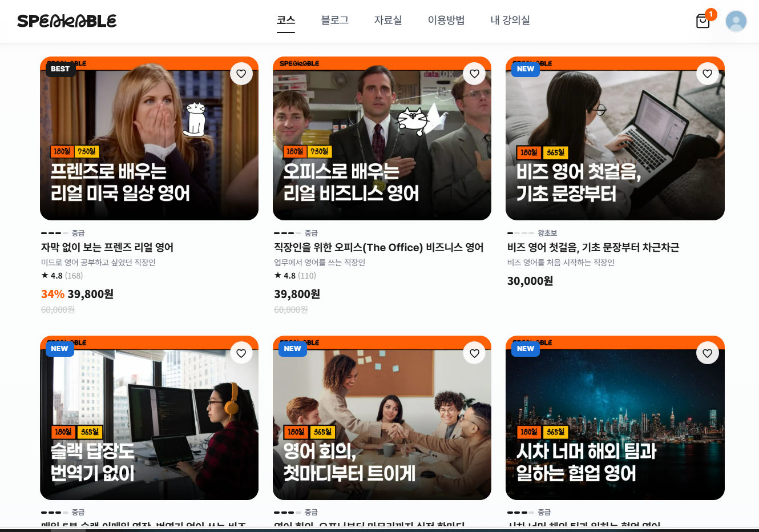The width and height of the screenshot is (759, 532).
Task: Click the 30,000원 price
Action: coord(530,281)
